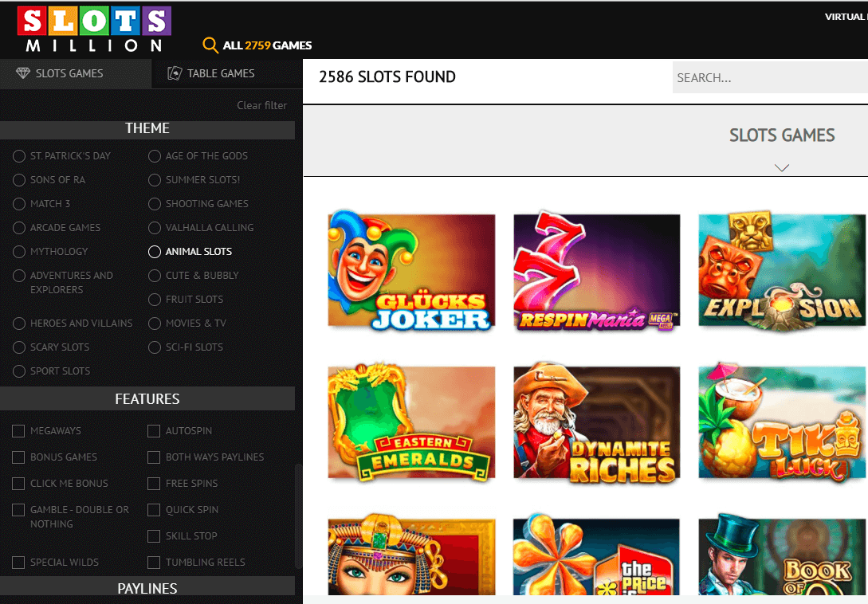
Task: Check the Megaways feature
Action: point(18,431)
